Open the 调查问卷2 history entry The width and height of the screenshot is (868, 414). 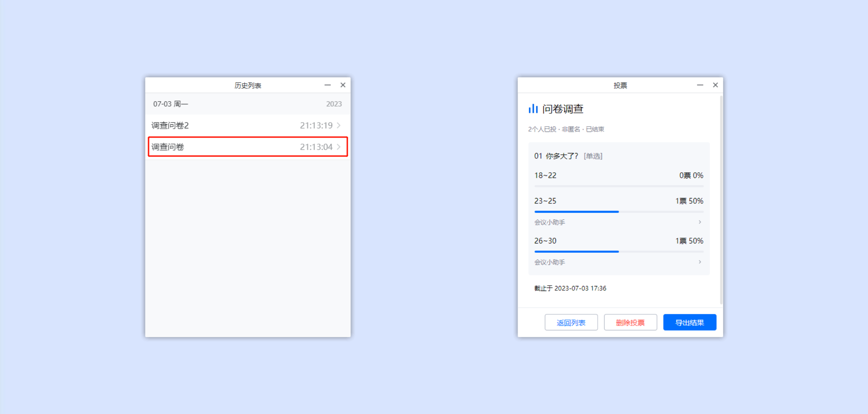[247, 125]
